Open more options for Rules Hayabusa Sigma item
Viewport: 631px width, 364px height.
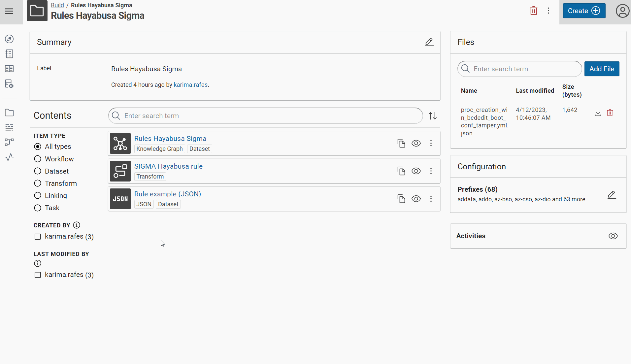click(x=431, y=143)
